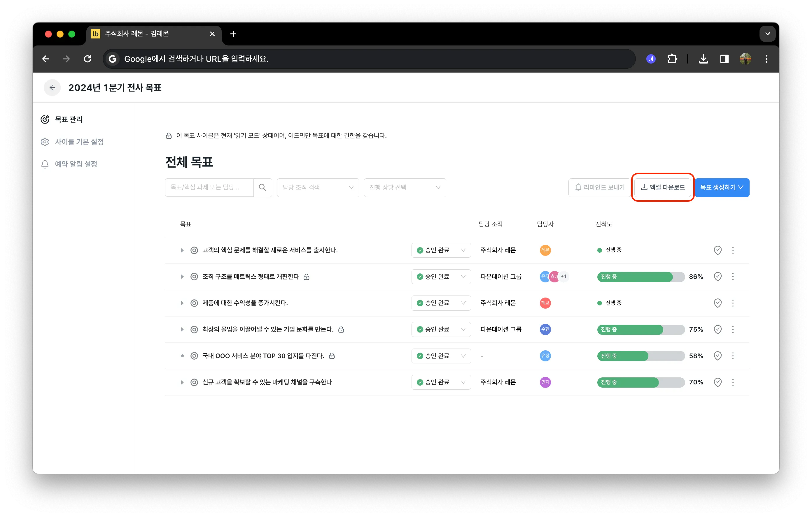Click the 레몬 assignee avatar
Viewport: 812px width, 517px height.
tap(545, 250)
